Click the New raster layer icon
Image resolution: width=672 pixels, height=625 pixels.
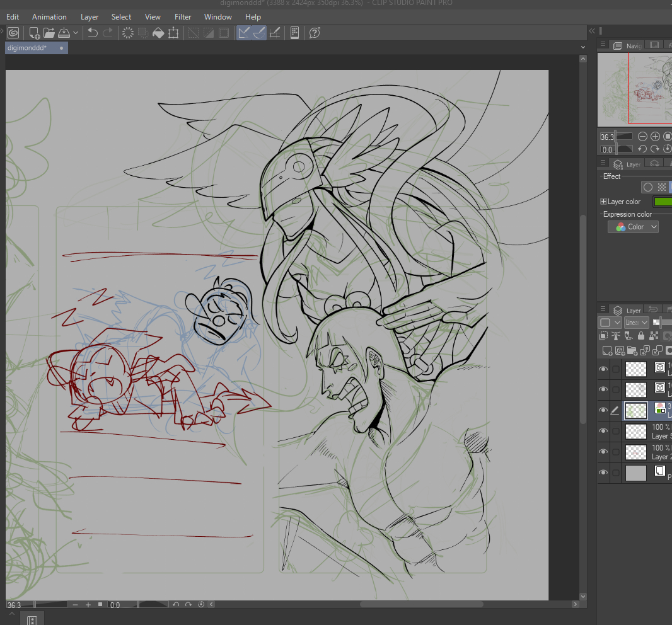(x=606, y=350)
